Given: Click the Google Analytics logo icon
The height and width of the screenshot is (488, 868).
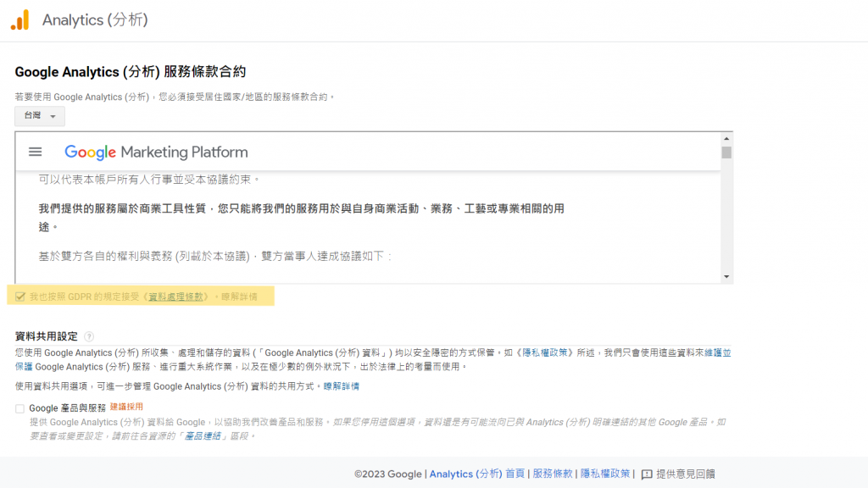Looking at the screenshot, I should (20, 20).
